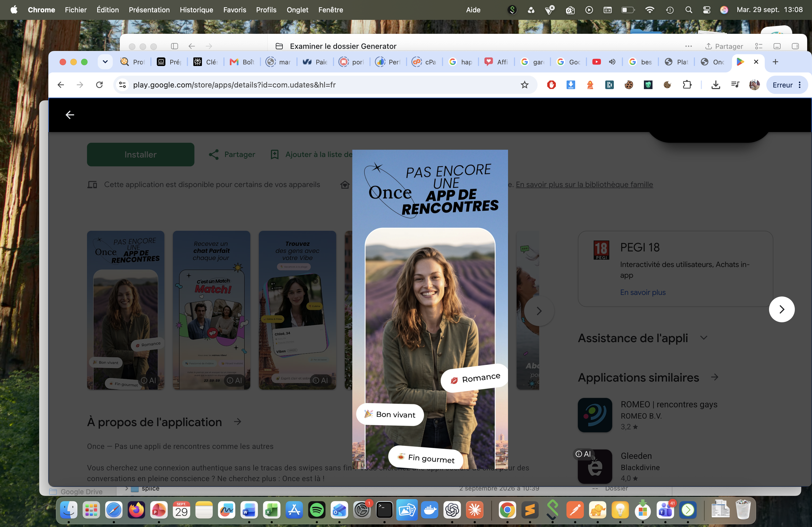
Task: Click the media control icon in Chrome toolbar
Action: tap(735, 85)
